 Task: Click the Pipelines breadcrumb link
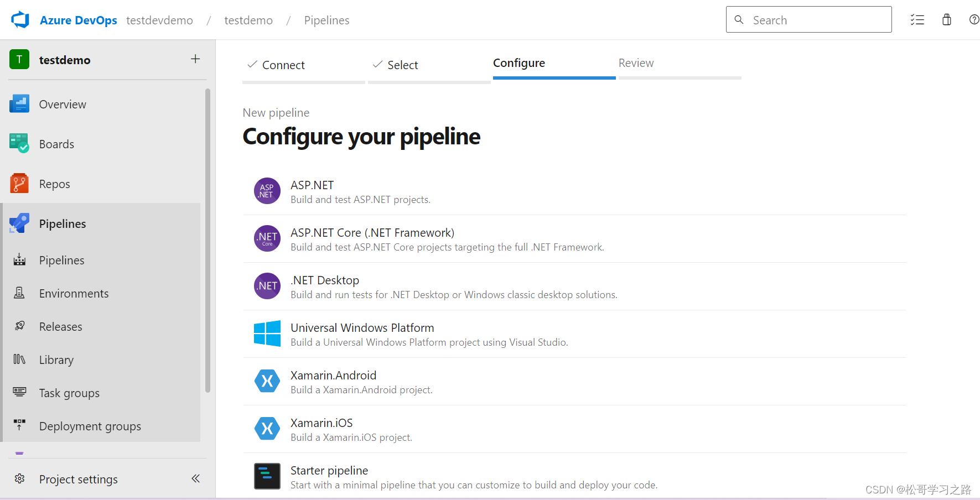(x=326, y=20)
